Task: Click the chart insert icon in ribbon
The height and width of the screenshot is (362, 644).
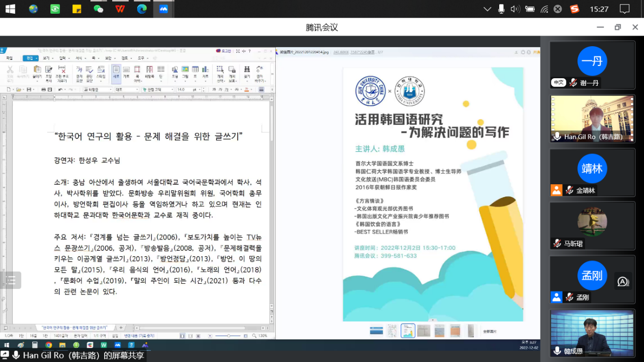Action: coord(205,70)
